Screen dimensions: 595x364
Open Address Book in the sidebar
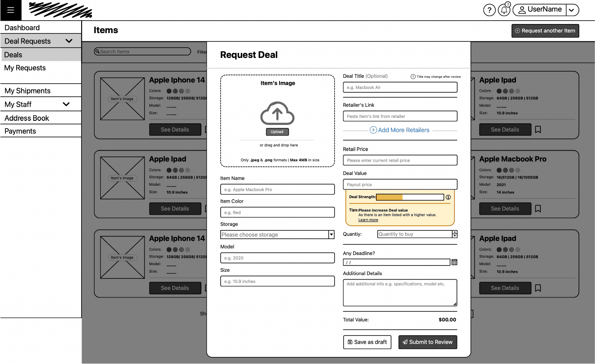(x=27, y=118)
